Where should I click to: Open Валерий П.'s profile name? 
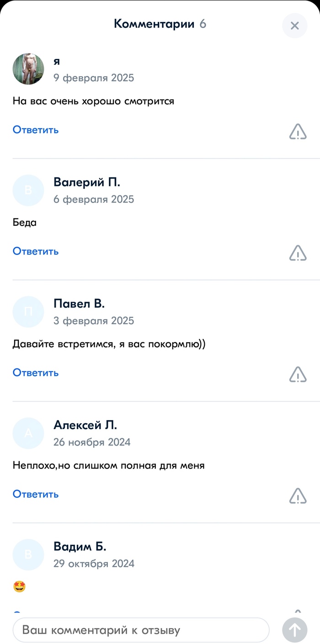click(x=87, y=182)
